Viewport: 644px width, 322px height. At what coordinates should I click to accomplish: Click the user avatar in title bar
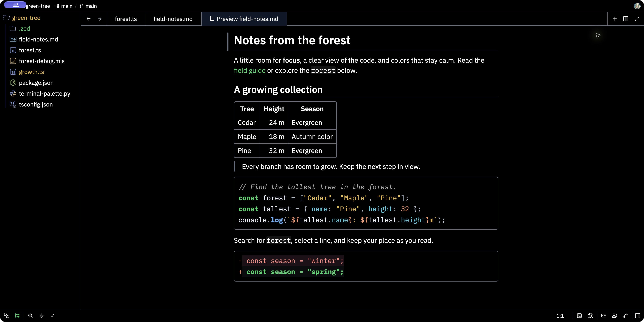coord(637,6)
